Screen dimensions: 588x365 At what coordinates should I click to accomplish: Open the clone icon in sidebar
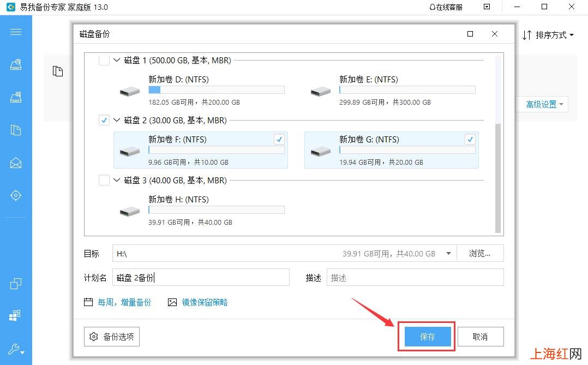(16, 284)
